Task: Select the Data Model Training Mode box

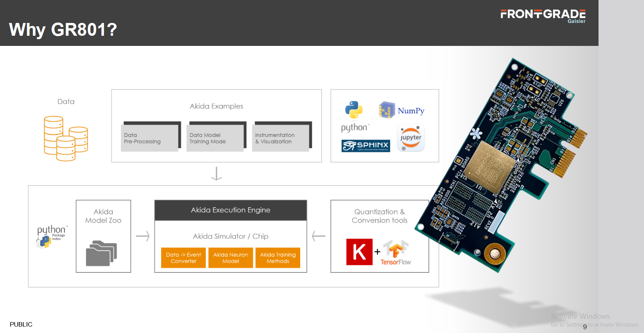Action: coord(215,138)
